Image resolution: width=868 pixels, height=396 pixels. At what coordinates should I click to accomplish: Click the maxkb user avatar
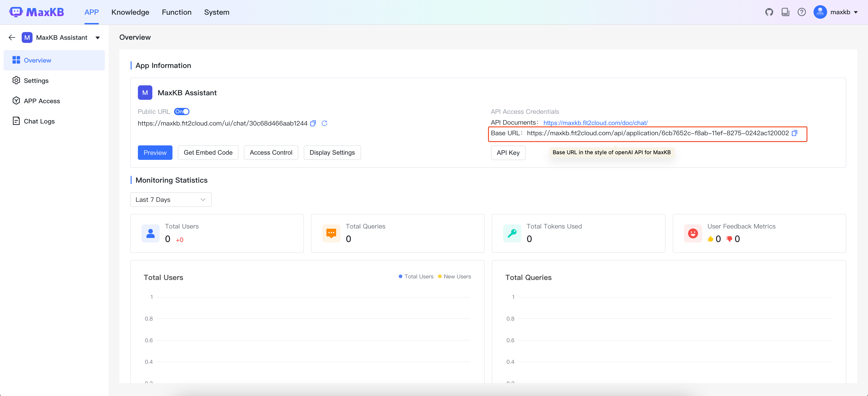(820, 12)
